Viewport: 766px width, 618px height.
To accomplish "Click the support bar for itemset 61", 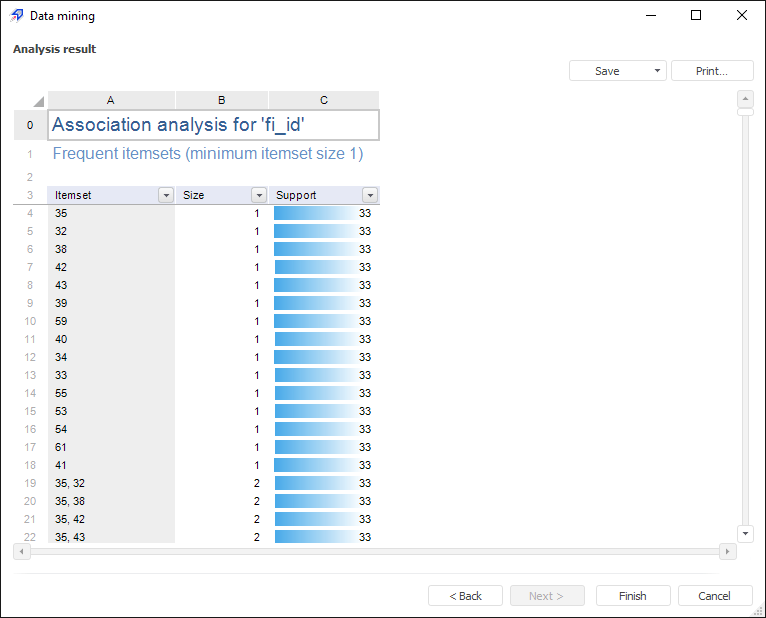I will pyautogui.click(x=322, y=448).
